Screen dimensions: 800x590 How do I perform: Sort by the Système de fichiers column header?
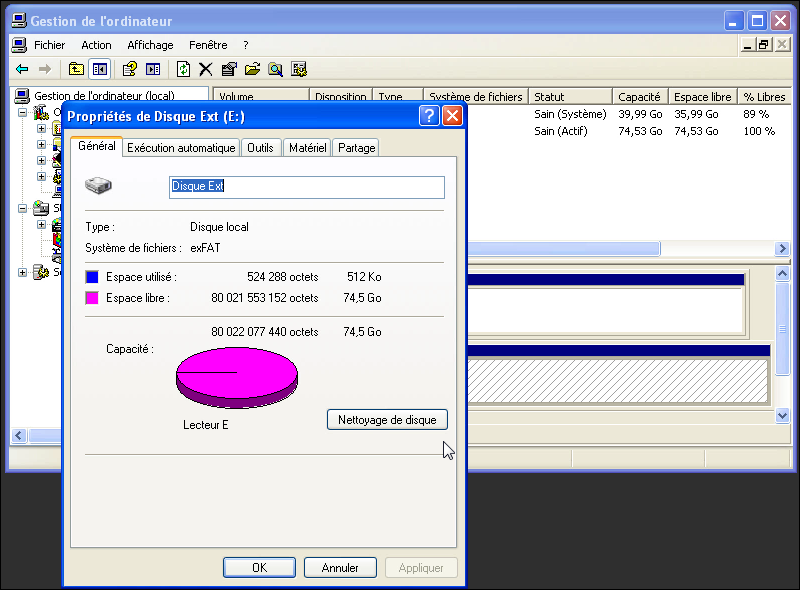(476, 96)
